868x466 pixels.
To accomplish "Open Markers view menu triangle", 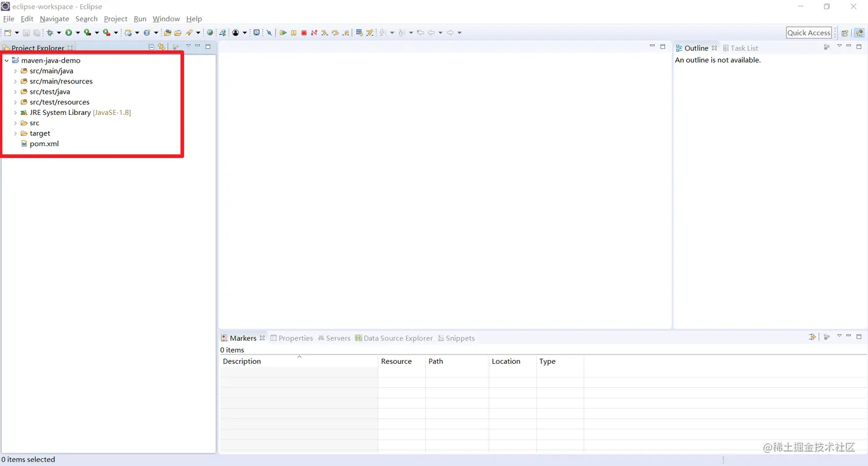I will click(x=839, y=336).
